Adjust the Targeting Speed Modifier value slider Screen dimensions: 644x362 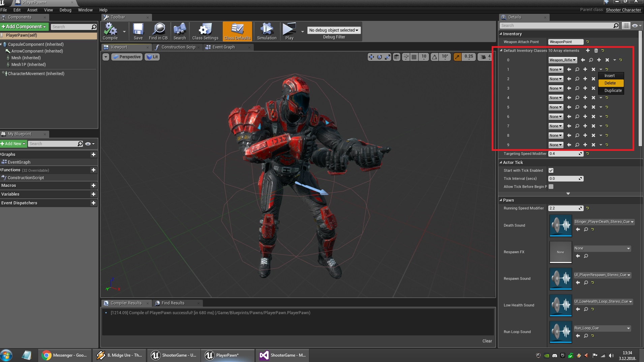[565, 154]
